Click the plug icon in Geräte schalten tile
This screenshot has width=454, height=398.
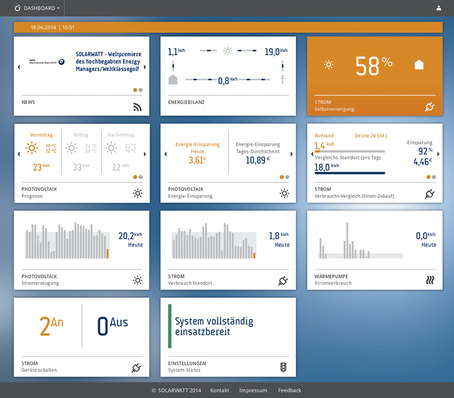tap(136, 368)
